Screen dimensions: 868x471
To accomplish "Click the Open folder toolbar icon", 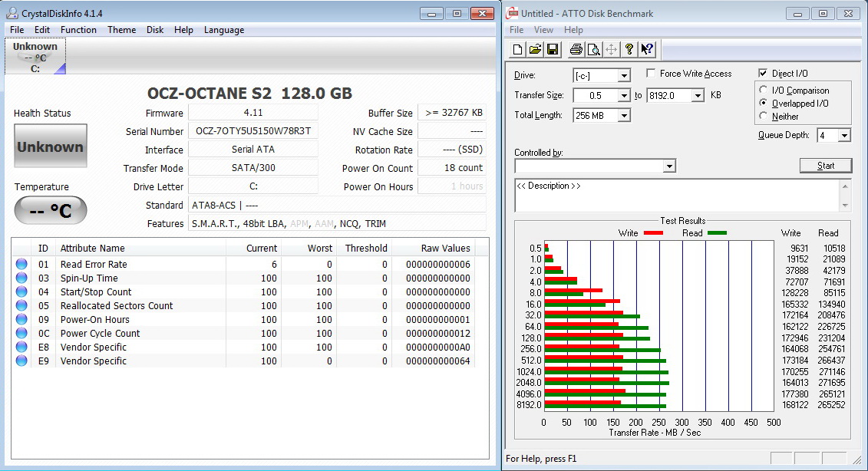I will (535, 50).
